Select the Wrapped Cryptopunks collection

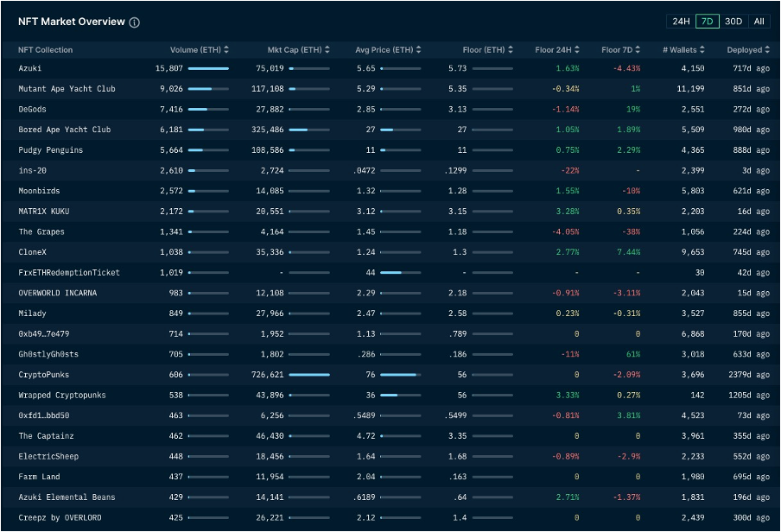point(62,395)
